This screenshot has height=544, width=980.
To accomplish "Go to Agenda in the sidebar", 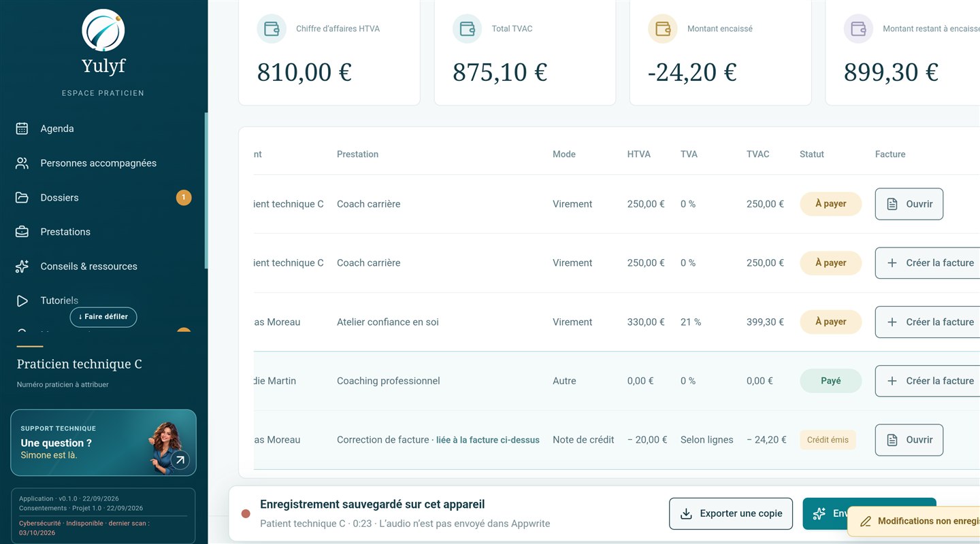I will [57, 129].
